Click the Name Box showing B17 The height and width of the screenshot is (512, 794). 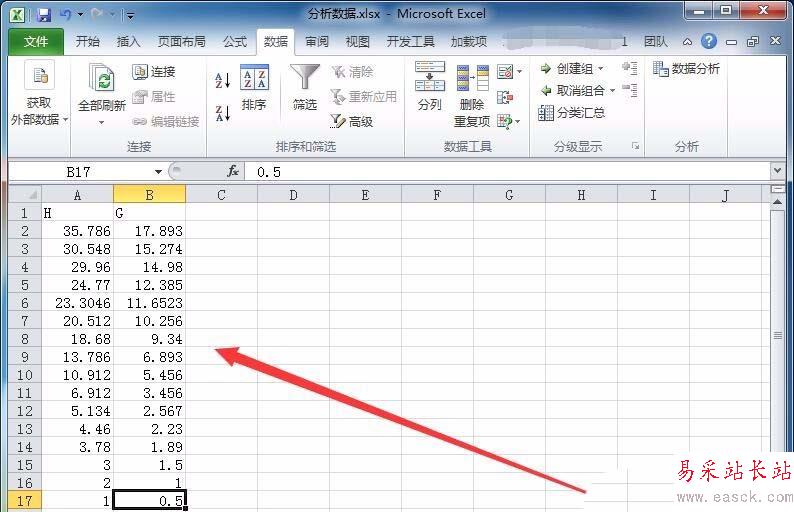pyautogui.click(x=80, y=172)
